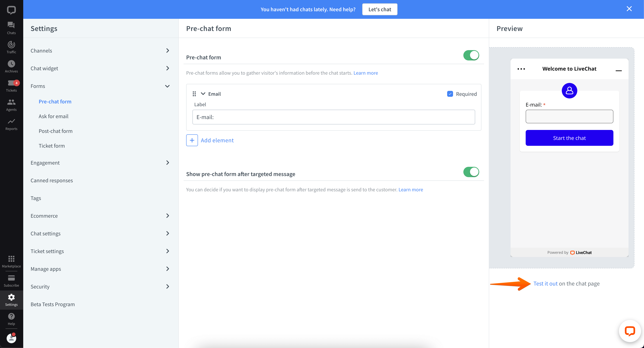Click the plus icon for Add element
644x348 pixels.
pos(192,140)
